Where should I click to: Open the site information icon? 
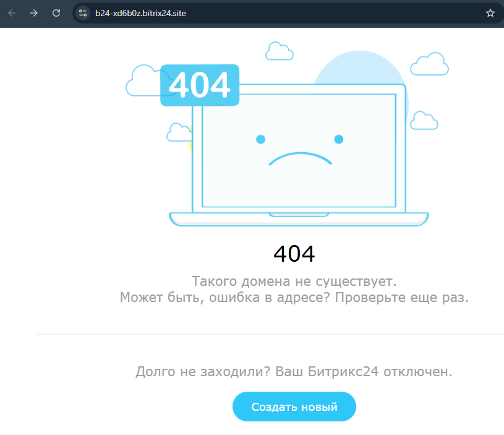(83, 13)
